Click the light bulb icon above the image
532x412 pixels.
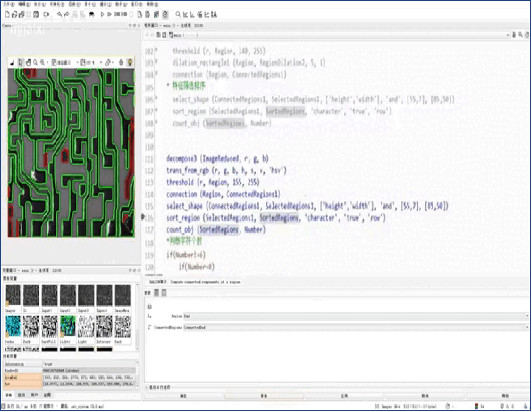[x=129, y=63]
